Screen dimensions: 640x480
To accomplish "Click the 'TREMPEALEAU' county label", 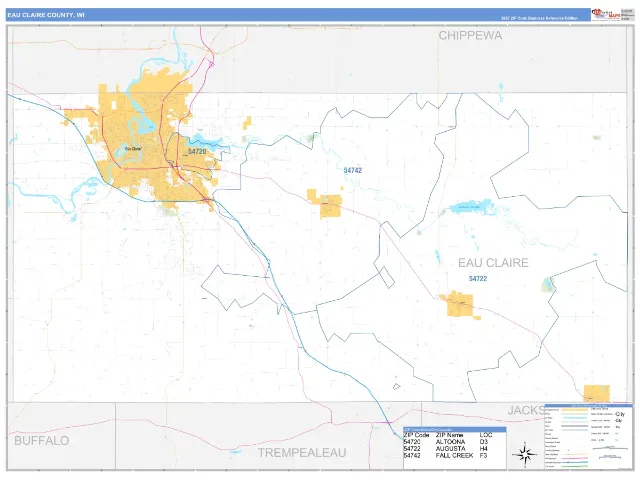I will 302,453.
